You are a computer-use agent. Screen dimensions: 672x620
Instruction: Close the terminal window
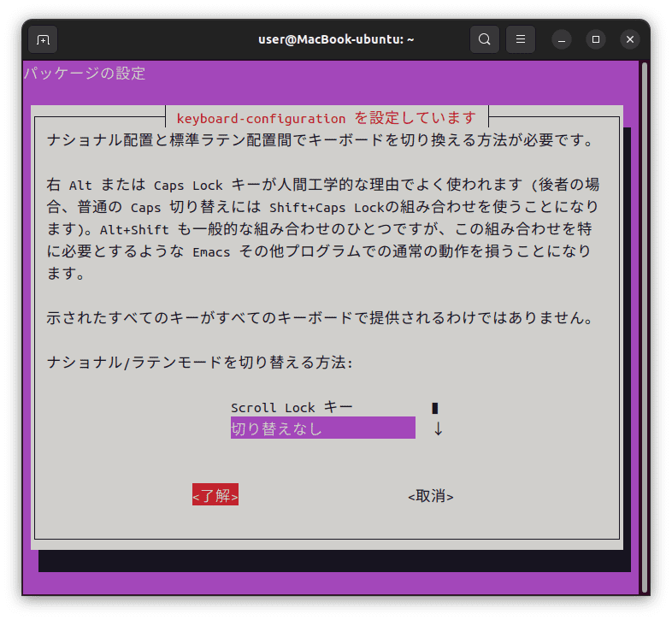(x=629, y=39)
